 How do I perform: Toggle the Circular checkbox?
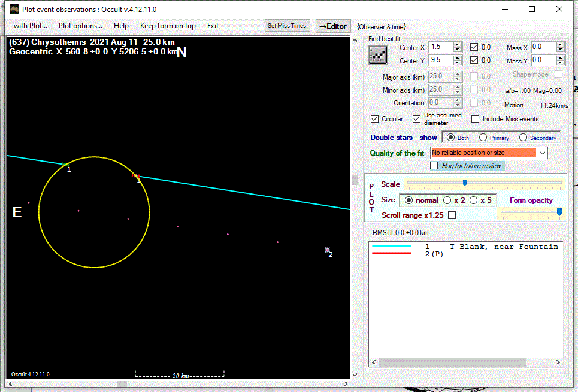click(x=375, y=119)
